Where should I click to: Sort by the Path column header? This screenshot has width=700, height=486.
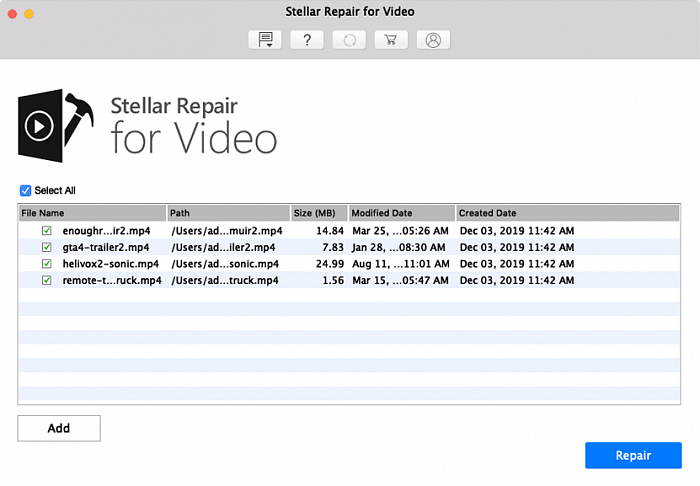point(229,213)
